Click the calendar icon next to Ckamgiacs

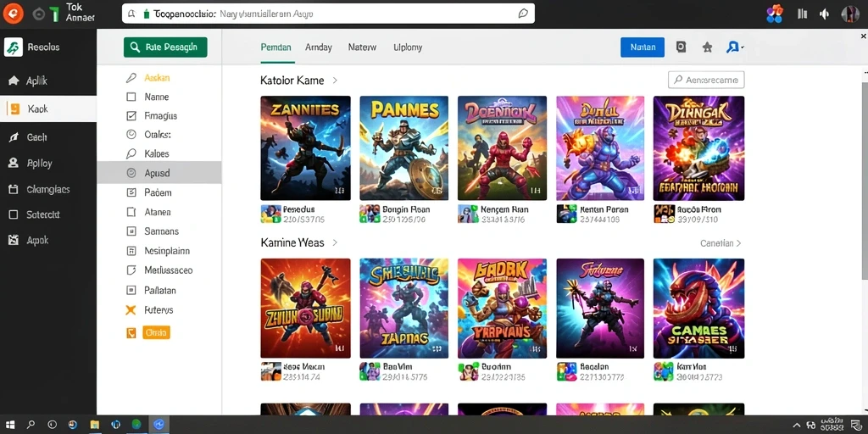tap(14, 189)
